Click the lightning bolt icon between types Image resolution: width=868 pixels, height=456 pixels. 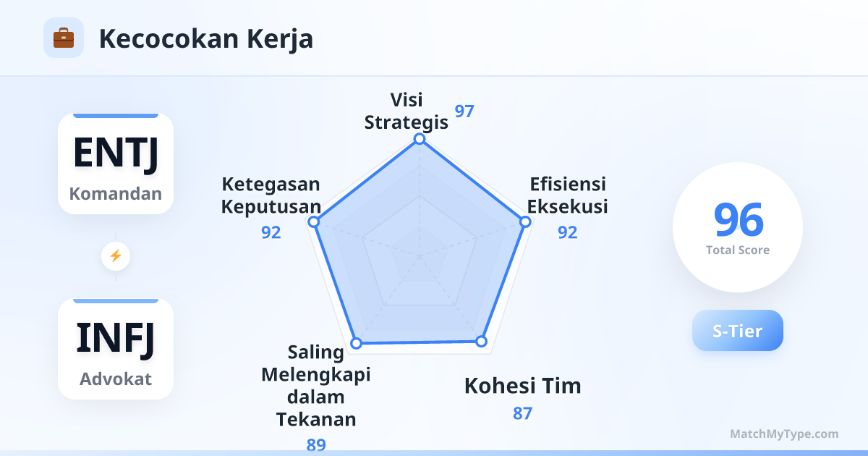(x=116, y=256)
